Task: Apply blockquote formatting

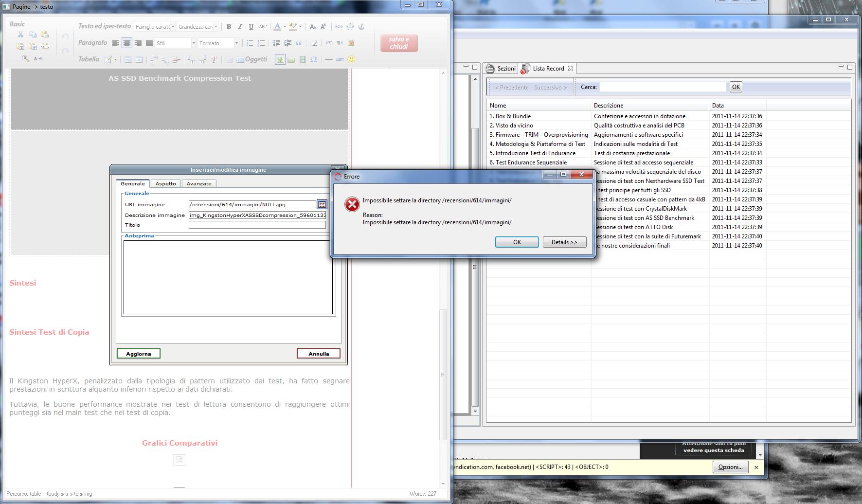Action: pyautogui.click(x=299, y=43)
